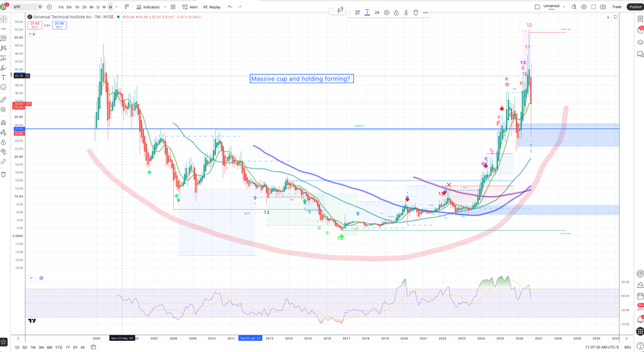
Task: Select the All date range
Action: click(82, 347)
